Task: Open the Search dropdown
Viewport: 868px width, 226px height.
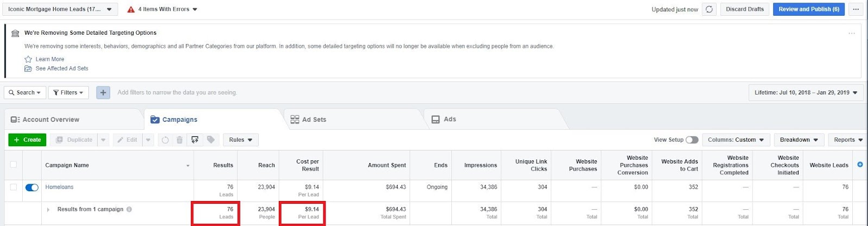Action: tap(25, 92)
